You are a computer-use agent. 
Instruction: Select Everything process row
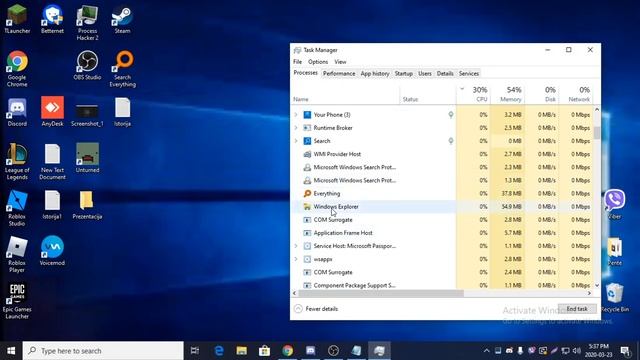coord(442,193)
